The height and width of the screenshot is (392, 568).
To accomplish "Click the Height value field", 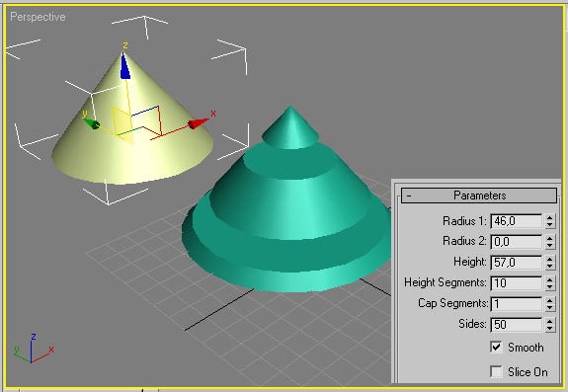I will [517, 262].
